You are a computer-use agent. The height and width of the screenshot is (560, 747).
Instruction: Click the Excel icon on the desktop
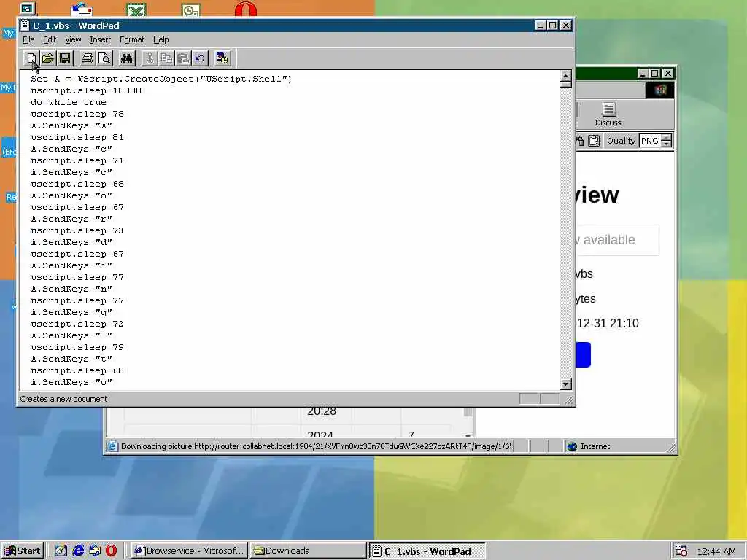(x=136, y=9)
